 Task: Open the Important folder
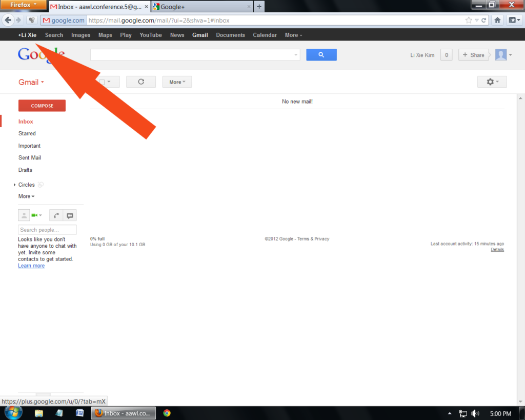[29, 146]
